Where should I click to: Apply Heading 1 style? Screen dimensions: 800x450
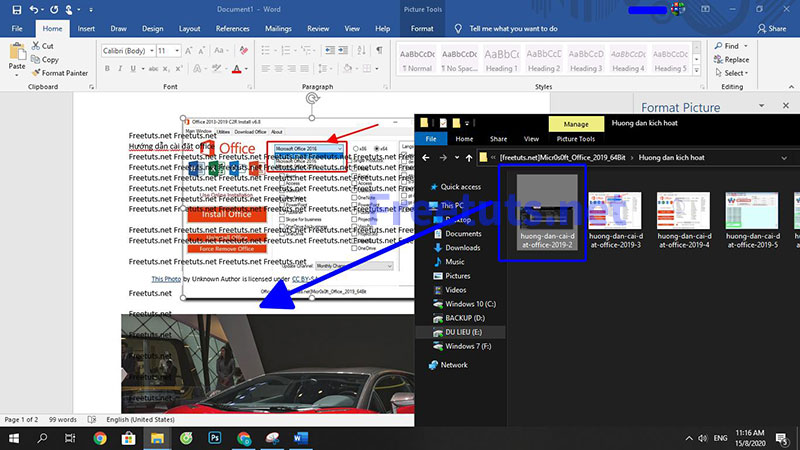501,60
